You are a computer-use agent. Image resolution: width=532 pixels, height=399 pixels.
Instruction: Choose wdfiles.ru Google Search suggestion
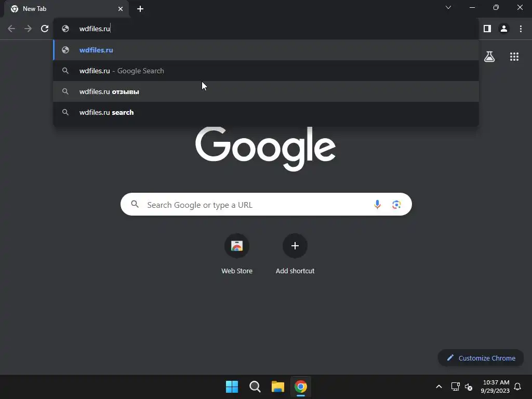(266, 71)
